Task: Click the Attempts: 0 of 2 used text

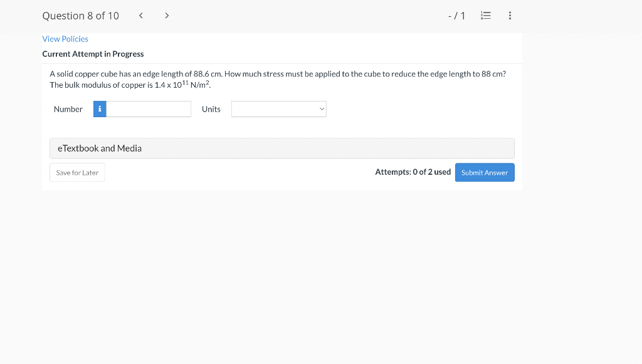Action: 413,172
